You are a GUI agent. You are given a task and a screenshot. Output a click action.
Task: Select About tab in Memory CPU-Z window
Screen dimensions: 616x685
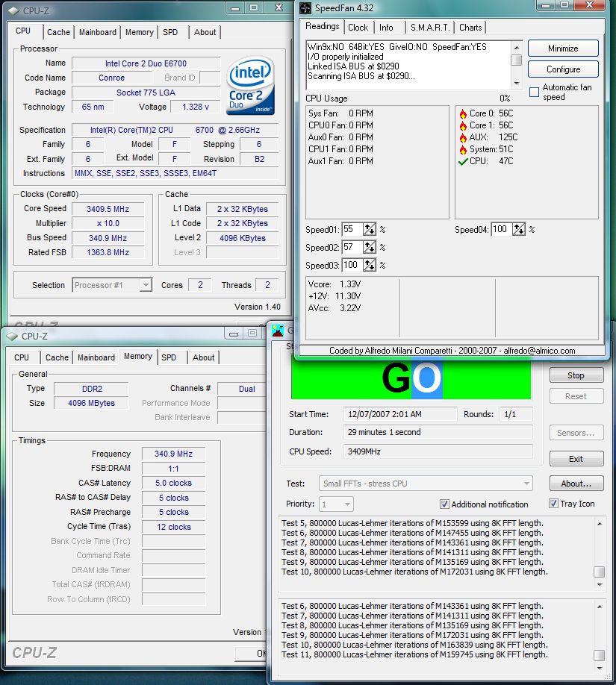[204, 357]
